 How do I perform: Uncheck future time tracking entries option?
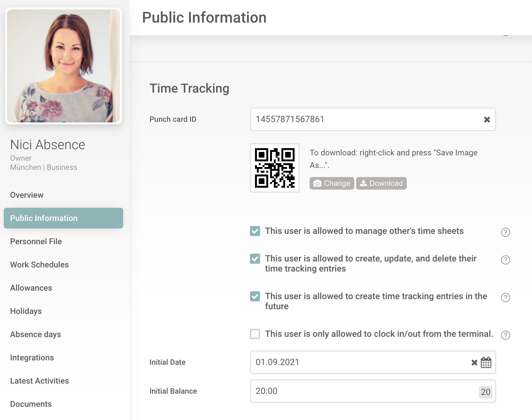point(255,296)
